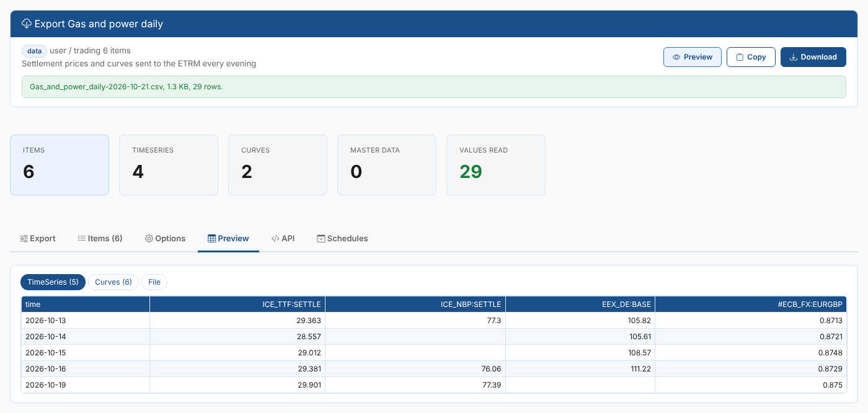Click the date cell 2026-10-14
This screenshot has width=868, height=413.
[86, 337]
